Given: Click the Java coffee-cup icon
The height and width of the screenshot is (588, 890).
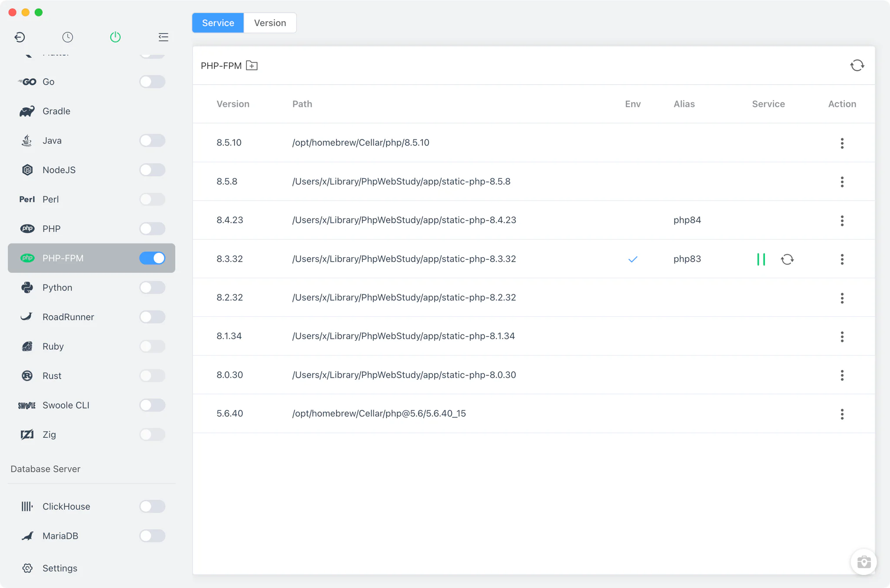Looking at the screenshot, I should 27,141.
